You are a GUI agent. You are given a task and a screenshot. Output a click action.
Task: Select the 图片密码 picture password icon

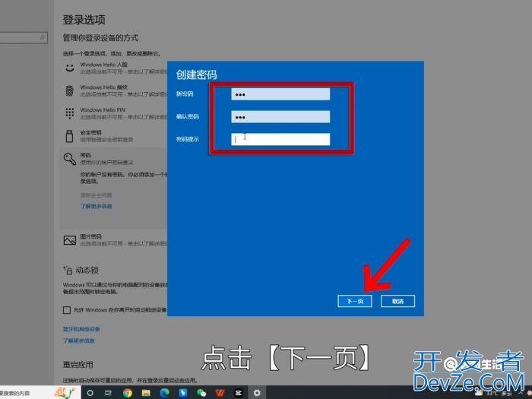(70, 240)
